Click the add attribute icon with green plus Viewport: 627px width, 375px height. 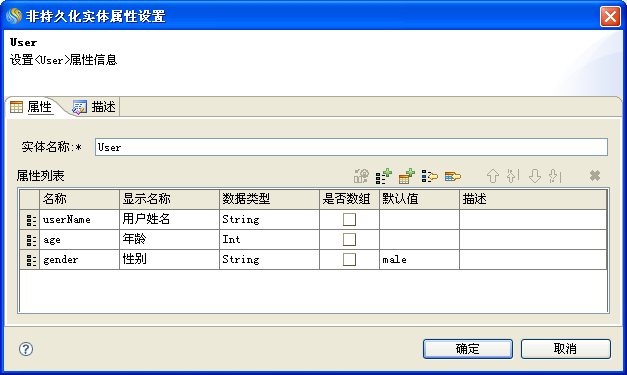coord(383,176)
